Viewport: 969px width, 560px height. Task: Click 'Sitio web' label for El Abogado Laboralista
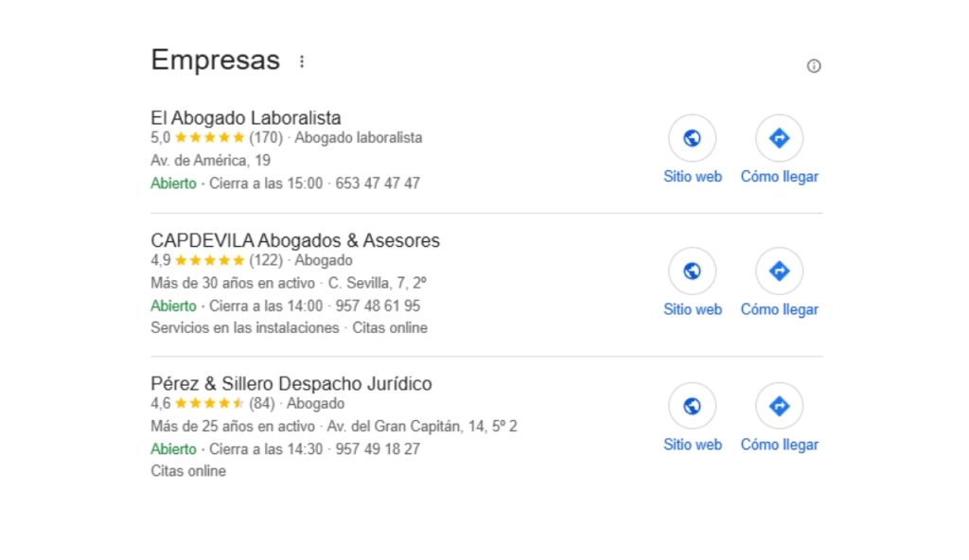[x=693, y=177]
